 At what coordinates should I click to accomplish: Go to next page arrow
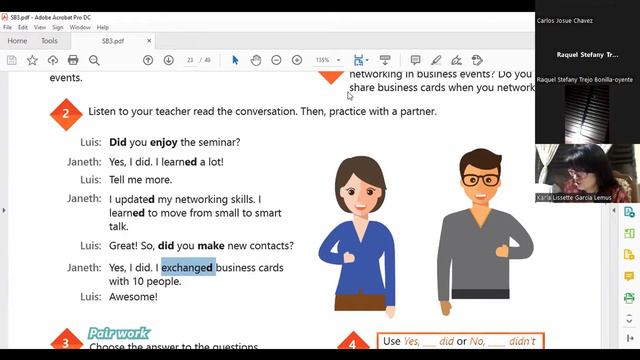[x=169, y=60]
